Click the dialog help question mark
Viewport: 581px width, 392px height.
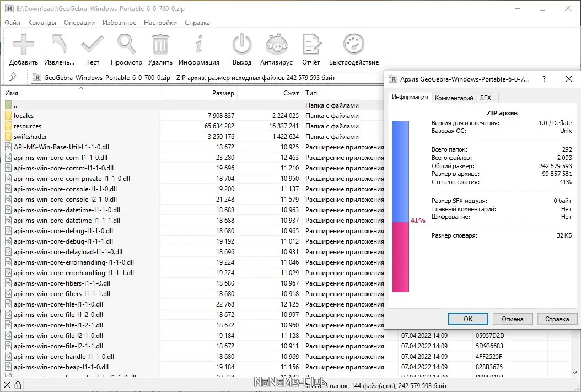(544, 79)
